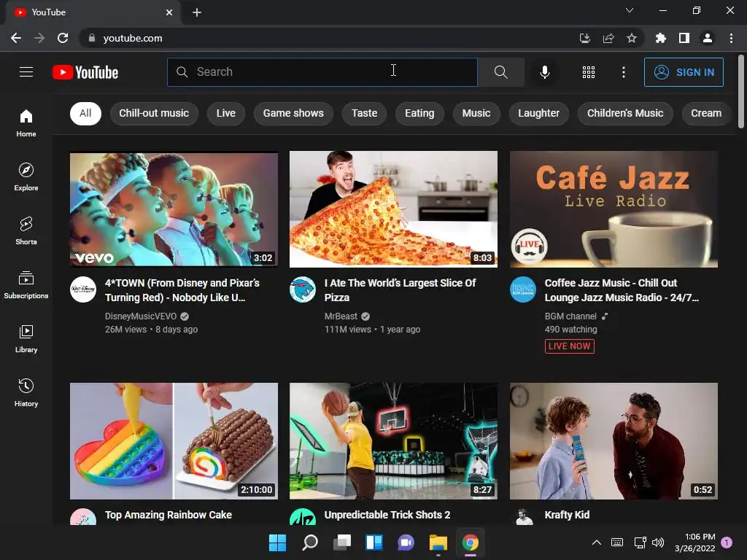Image resolution: width=747 pixels, height=560 pixels.
Task: Select the Laughter filter chip
Action: [539, 113]
